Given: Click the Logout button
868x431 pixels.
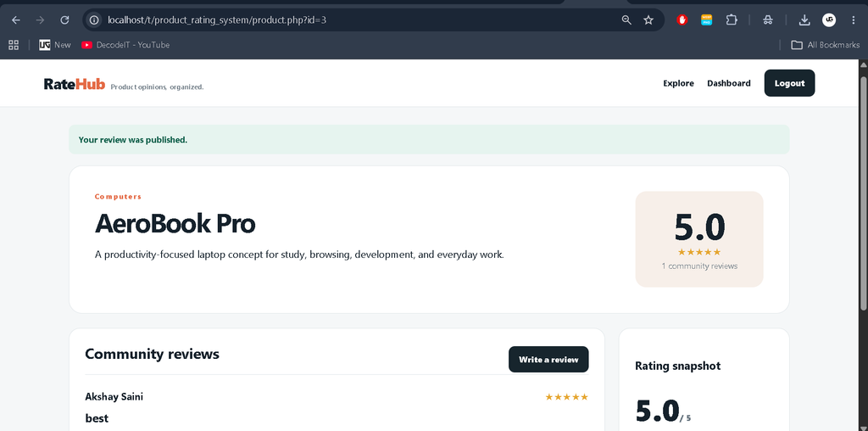Looking at the screenshot, I should pos(789,83).
